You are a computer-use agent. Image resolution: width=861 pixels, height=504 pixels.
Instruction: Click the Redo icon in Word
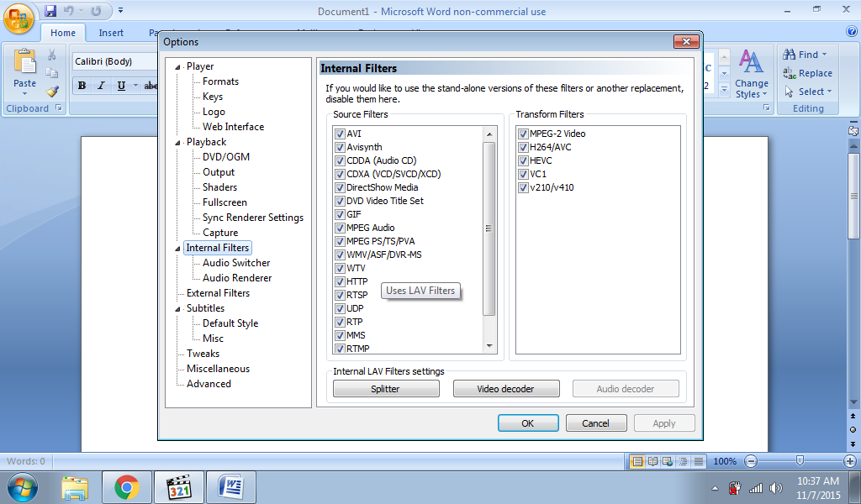(x=96, y=10)
